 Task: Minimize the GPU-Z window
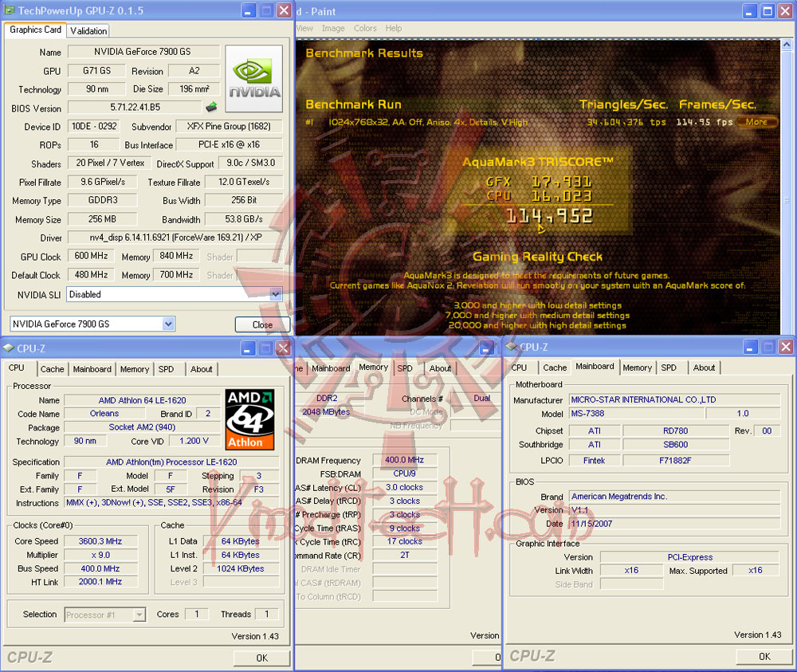pos(248,10)
